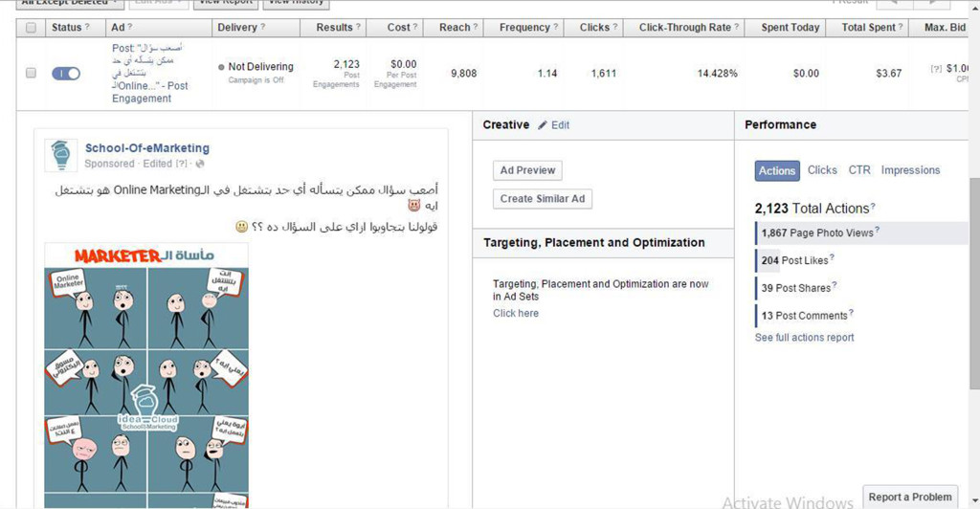The height and width of the screenshot is (509, 980).
Task: Switch to the Impressions performance tab
Action: tap(911, 170)
